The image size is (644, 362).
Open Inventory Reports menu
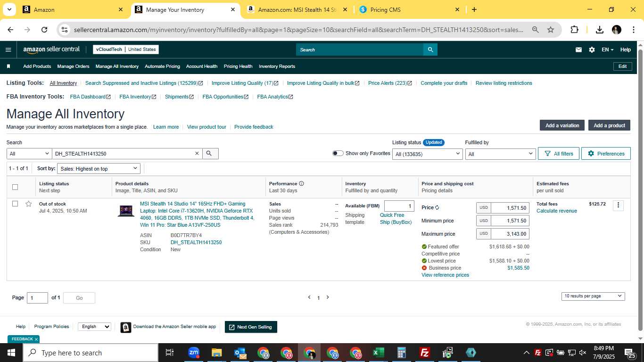(x=277, y=66)
